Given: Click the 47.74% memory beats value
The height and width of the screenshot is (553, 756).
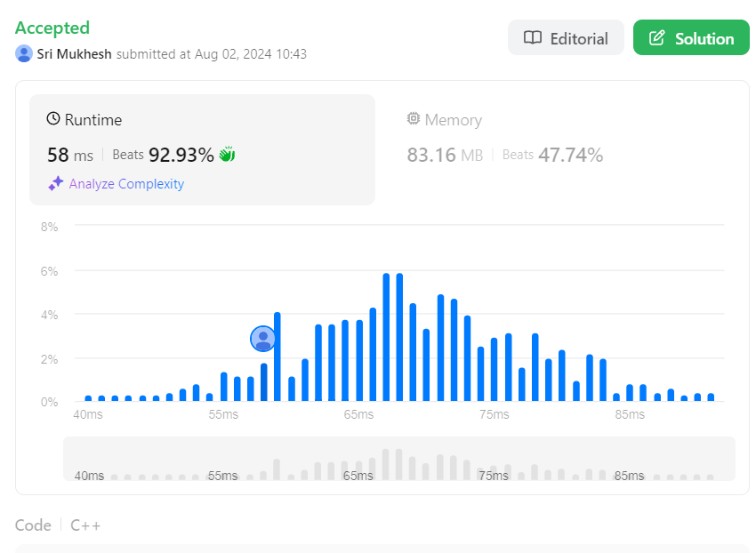Looking at the screenshot, I should tap(570, 156).
